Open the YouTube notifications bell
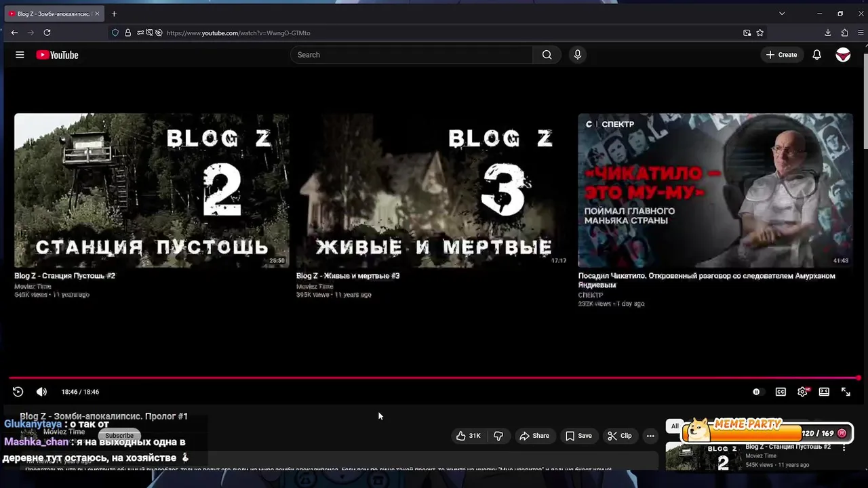 (x=816, y=55)
